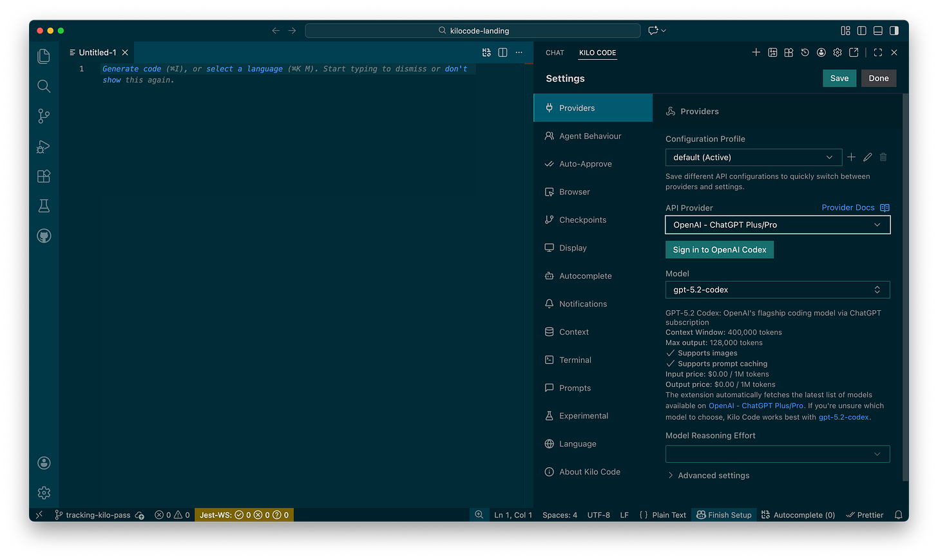Start a new Kilo Code task (plus icon)
Image resolution: width=938 pixels, height=560 pixels.
tap(756, 52)
